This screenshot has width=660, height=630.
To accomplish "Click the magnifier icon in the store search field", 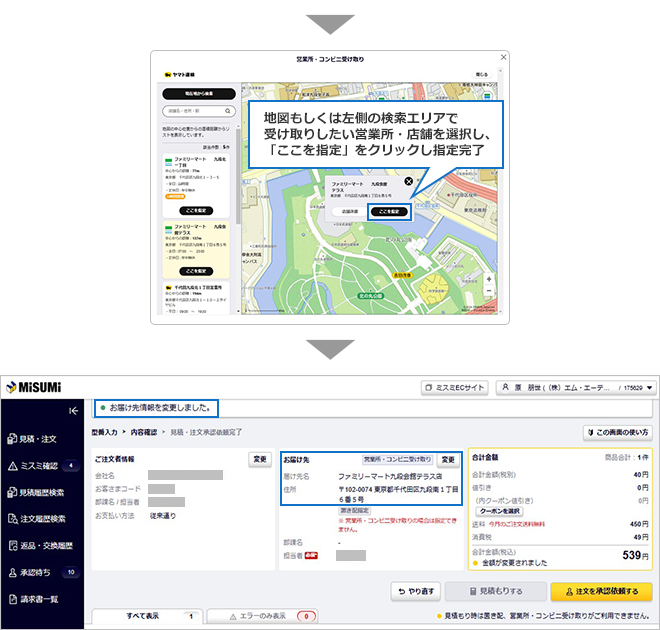I will coord(228,111).
